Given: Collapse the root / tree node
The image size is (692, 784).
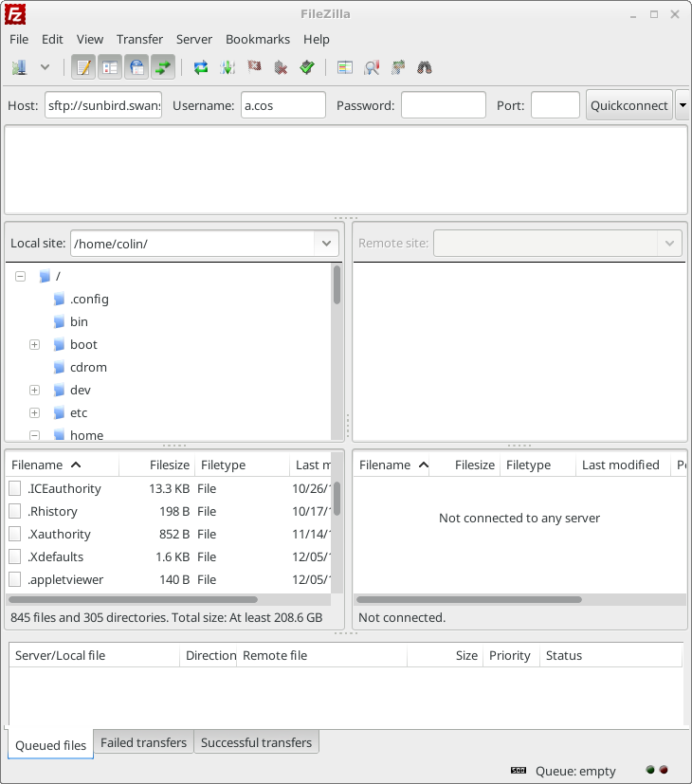Looking at the screenshot, I should [x=21, y=276].
